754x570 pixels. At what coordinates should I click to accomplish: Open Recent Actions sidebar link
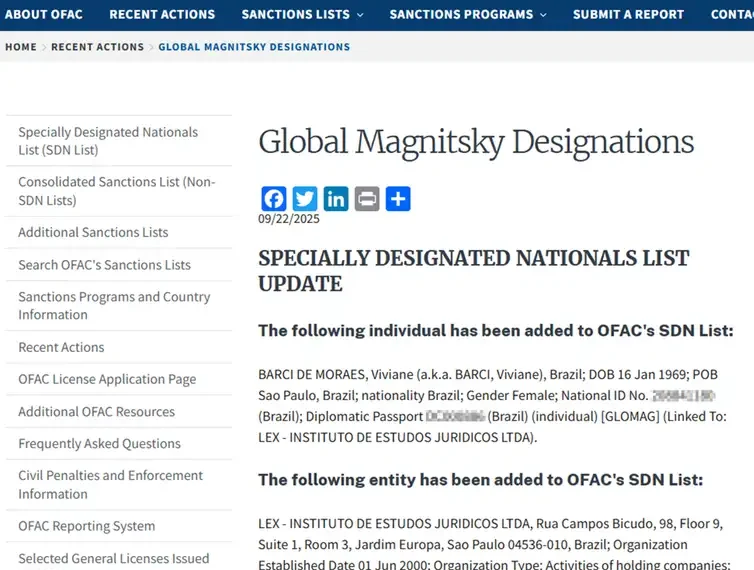pyautogui.click(x=61, y=347)
